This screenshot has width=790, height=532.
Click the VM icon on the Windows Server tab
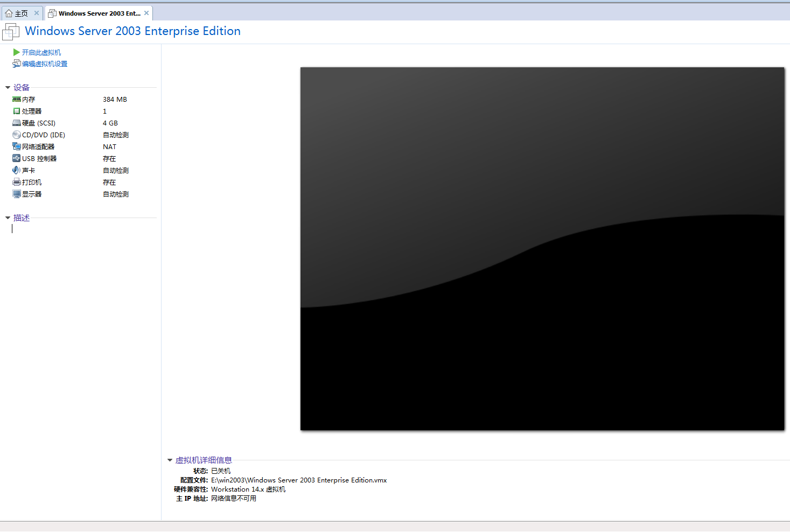click(x=52, y=13)
